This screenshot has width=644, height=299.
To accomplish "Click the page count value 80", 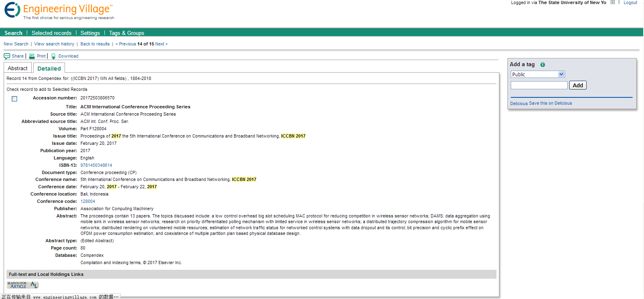I will click(83, 248).
